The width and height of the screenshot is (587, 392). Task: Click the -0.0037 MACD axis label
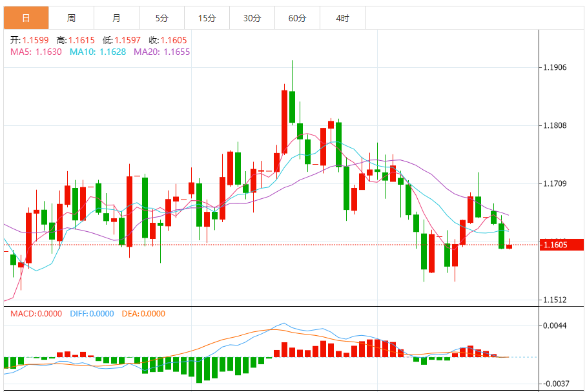click(555, 384)
